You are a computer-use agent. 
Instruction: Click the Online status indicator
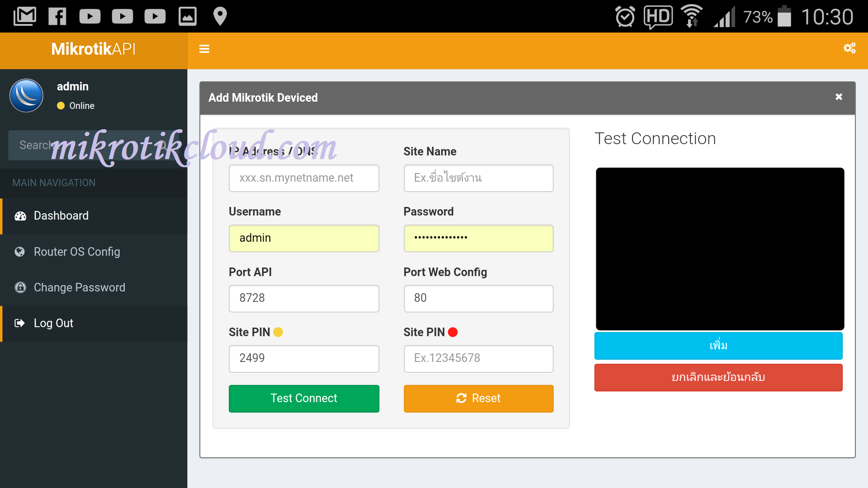click(75, 106)
